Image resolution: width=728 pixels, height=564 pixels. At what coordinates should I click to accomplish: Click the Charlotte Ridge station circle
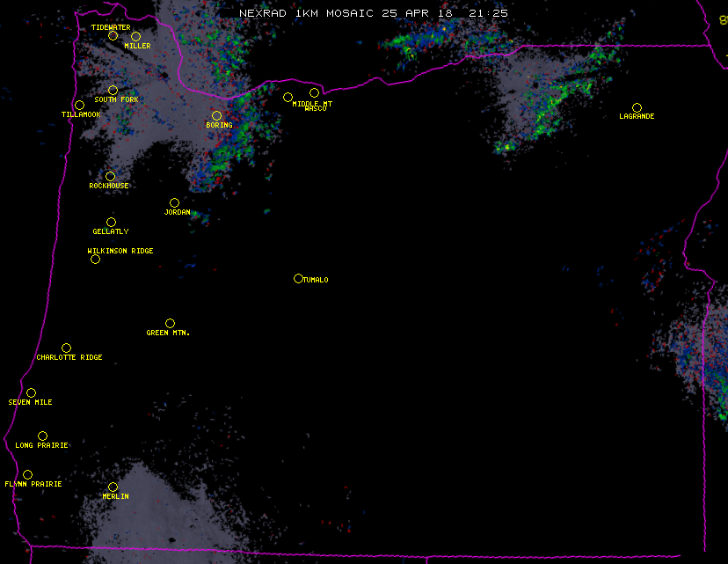(x=66, y=348)
